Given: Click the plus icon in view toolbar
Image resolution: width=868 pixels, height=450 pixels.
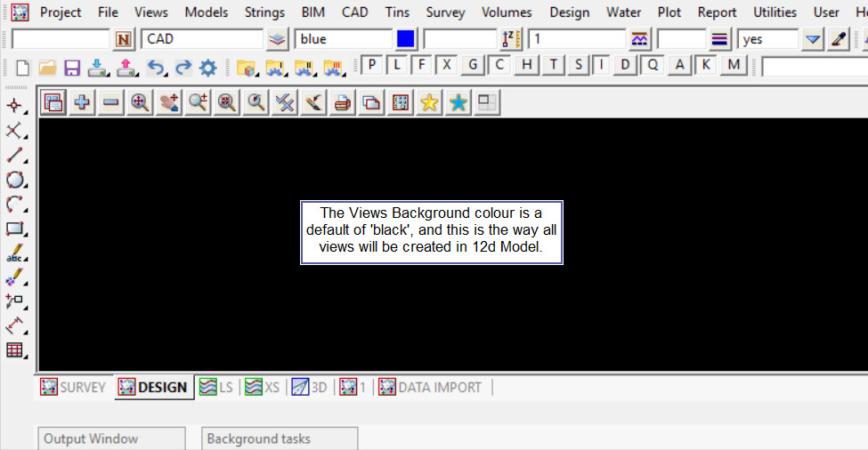Looking at the screenshot, I should (82, 103).
